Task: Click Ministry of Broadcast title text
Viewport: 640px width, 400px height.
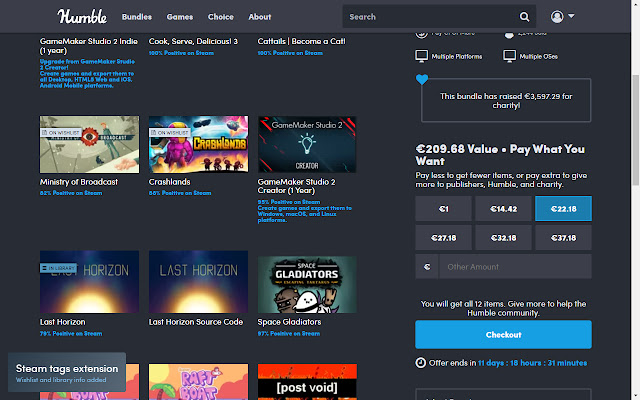Action: click(79, 182)
